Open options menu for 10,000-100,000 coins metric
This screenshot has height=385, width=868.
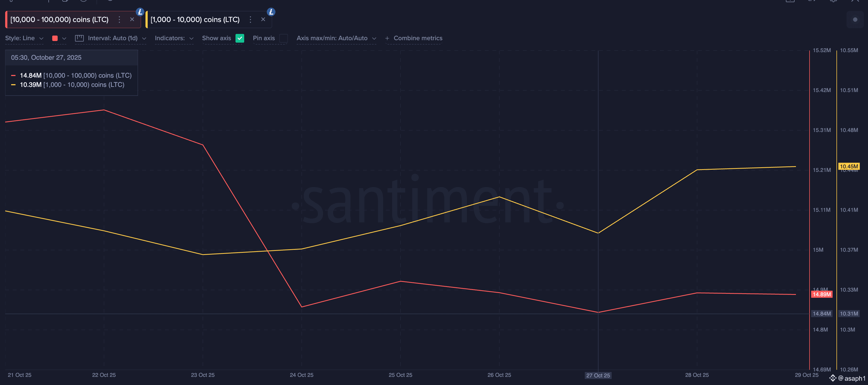tap(119, 20)
